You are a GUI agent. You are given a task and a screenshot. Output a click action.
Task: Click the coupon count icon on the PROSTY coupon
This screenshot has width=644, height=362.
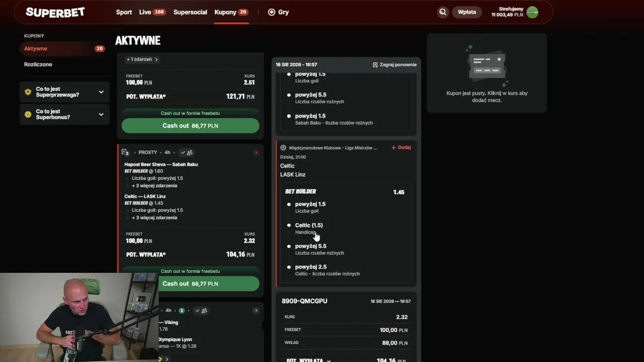(125, 152)
